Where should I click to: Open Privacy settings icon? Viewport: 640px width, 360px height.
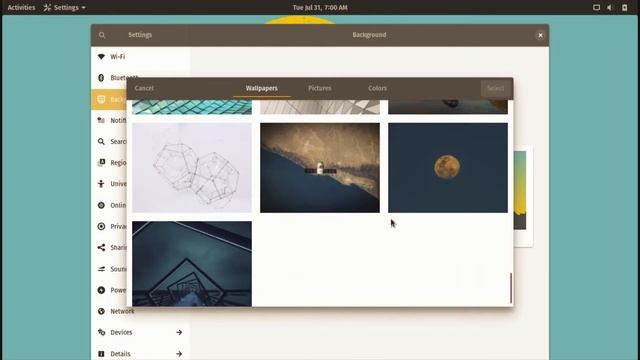(x=101, y=227)
